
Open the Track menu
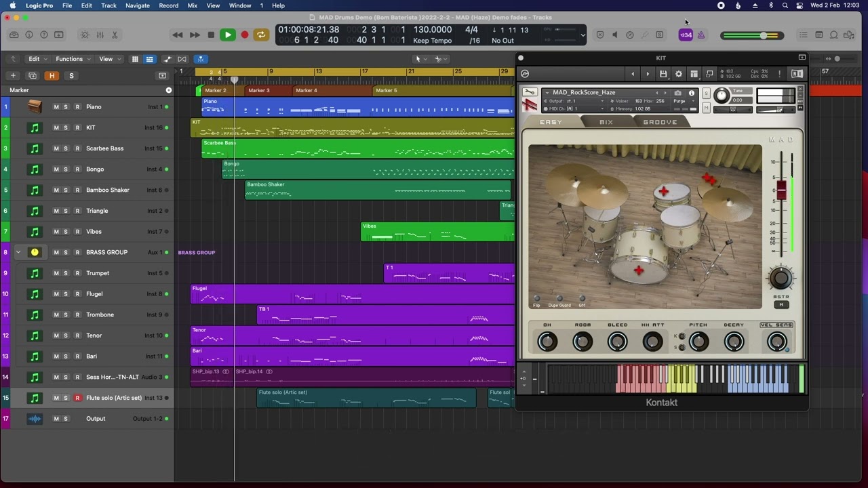coord(108,5)
